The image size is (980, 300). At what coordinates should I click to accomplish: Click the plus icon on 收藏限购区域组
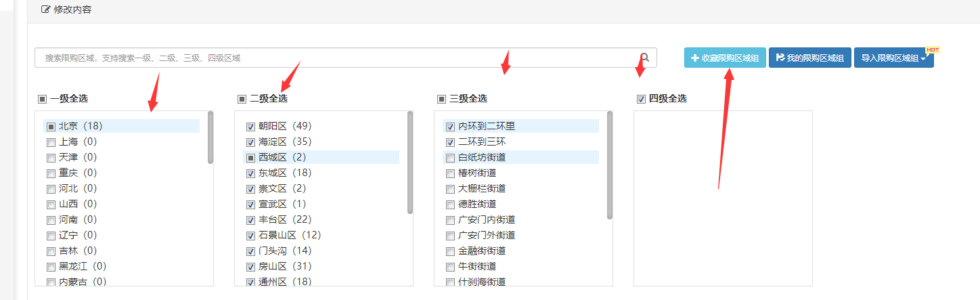[x=694, y=58]
